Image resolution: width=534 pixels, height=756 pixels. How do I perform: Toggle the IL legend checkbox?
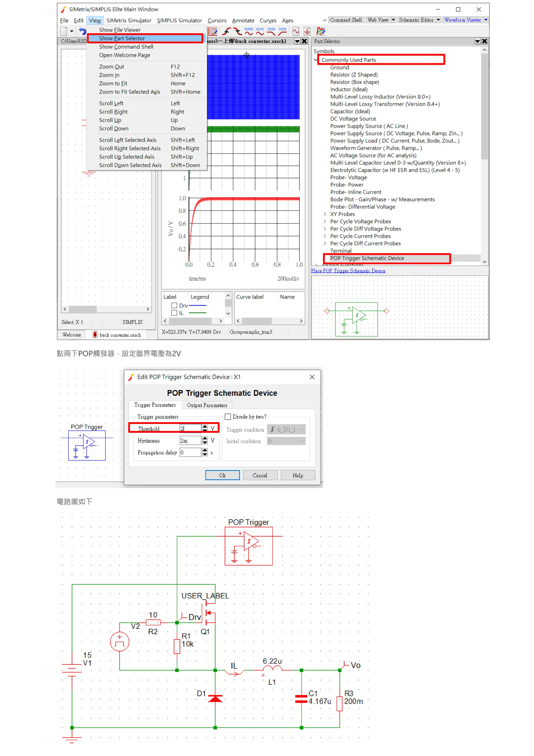click(174, 313)
